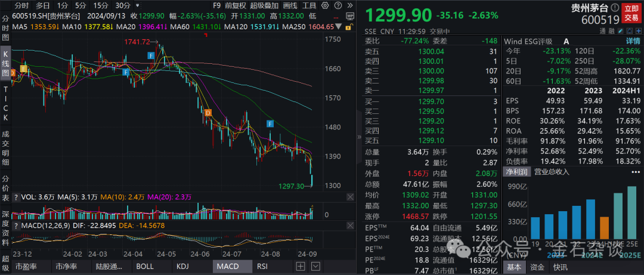Switch indicator to 陆股通
644x275 pixels.
pos(110,267)
